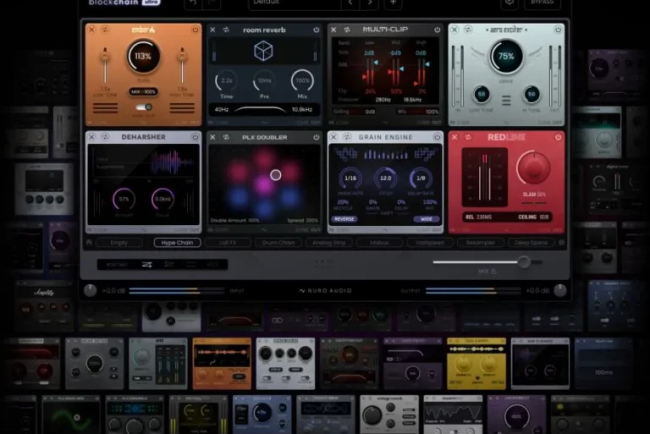Click the Ember 113% drive knob
Image resolution: width=650 pixels, height=434 pixels.
[x=143, y=56]
